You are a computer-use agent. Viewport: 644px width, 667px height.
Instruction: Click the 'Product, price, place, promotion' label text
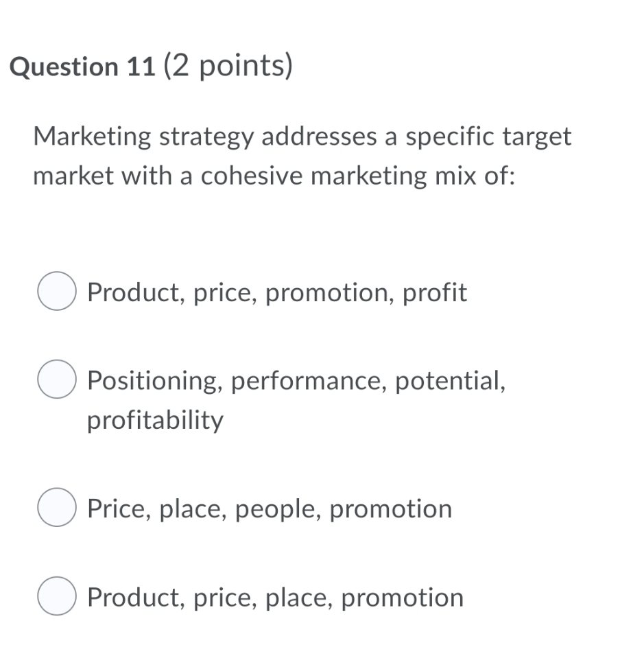[x=274, y=596]
